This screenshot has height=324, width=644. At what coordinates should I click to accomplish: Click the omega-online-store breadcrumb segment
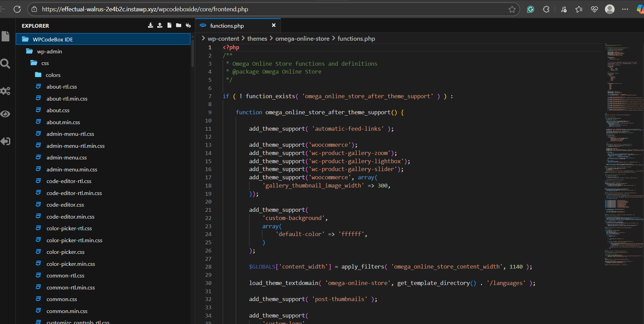(302, 39)
